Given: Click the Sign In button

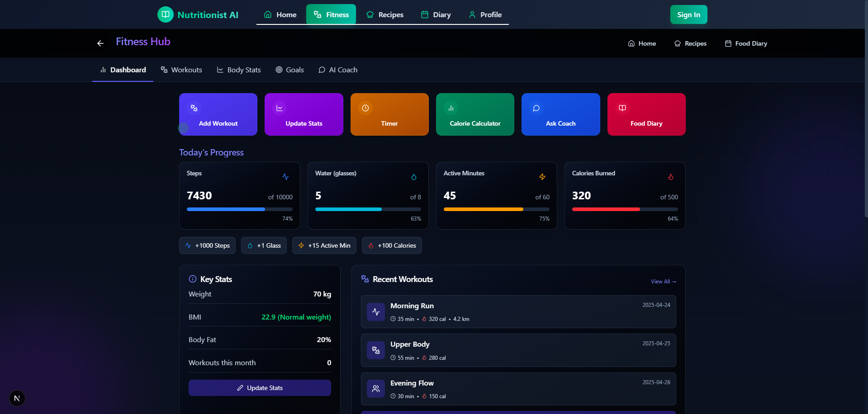Looking at the screenshot, I should point(688,14).
